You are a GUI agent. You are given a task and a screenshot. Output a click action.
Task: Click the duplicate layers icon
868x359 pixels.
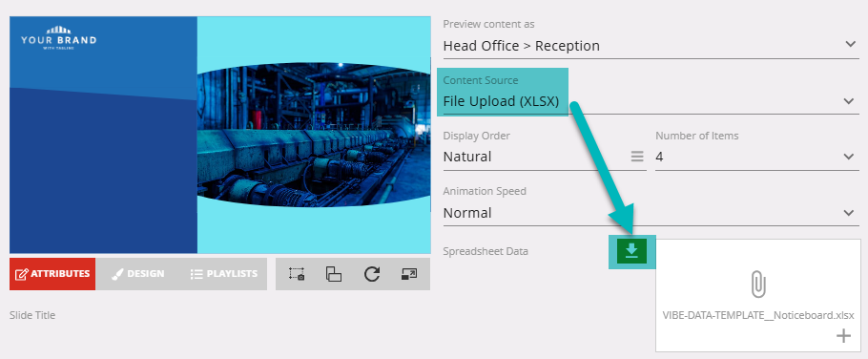click(334, 274)
